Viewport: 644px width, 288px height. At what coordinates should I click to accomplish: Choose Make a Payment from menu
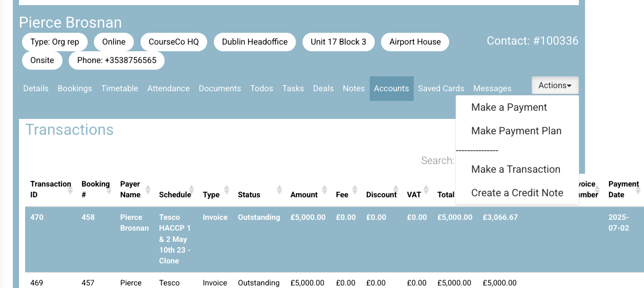pyautogui.click(x=509, y=108)
